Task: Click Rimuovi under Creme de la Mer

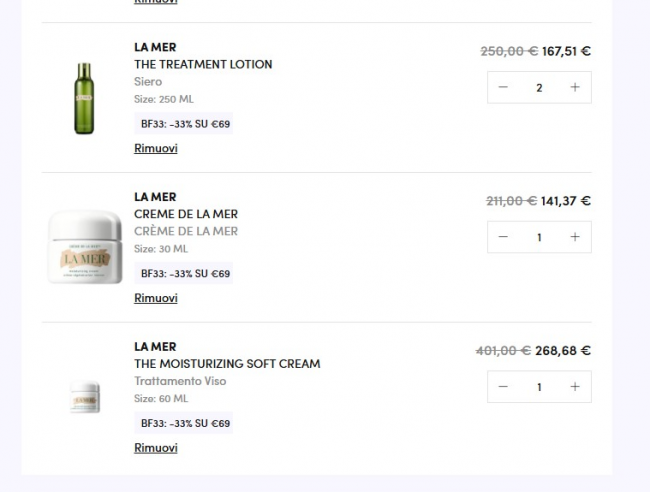Action: pyautogui.click(x=156, y=299)
